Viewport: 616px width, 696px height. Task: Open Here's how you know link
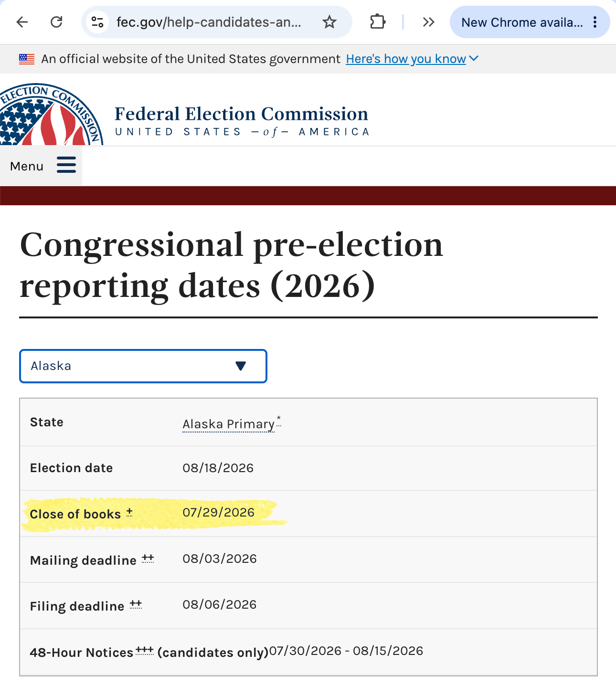coord(406,59)
